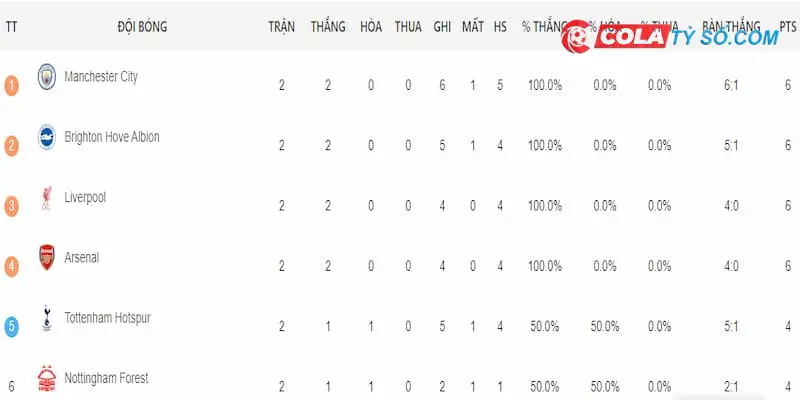
Task: Click the Arsenal club crest
Action: [47, 257]
